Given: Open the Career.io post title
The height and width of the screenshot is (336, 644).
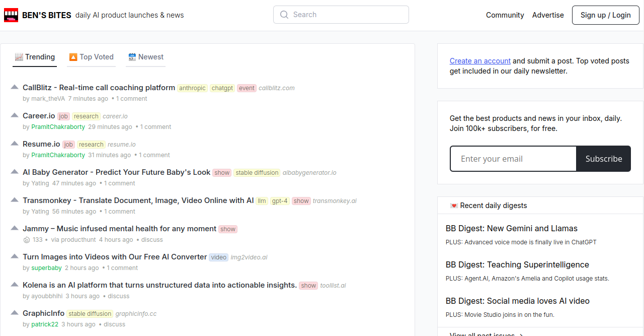Looking at the screenshot, I should pos(39,116).
